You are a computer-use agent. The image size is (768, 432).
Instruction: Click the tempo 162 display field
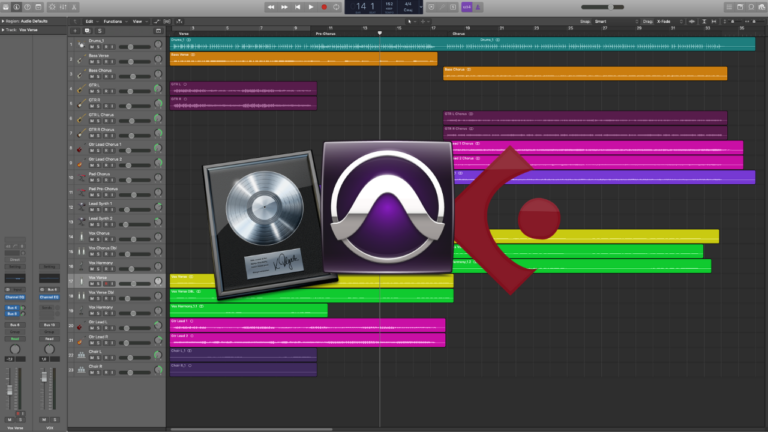[389, 6]
